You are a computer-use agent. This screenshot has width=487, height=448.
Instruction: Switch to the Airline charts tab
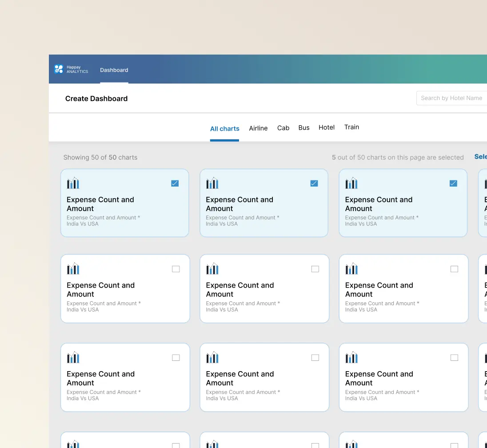(x=258, y=128)
